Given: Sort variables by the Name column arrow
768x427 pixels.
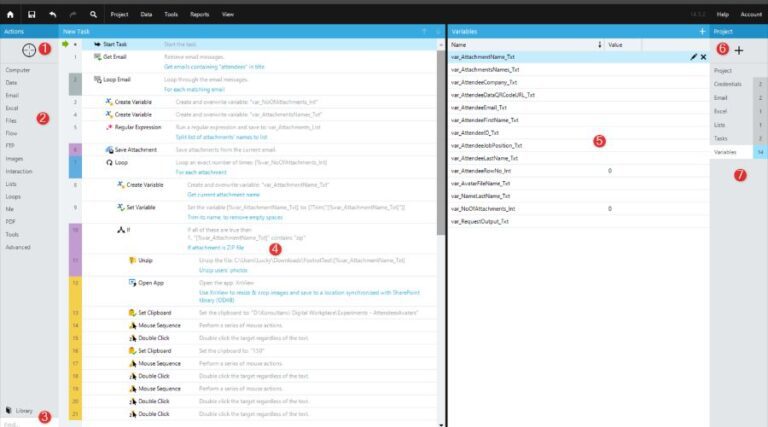Looking at the screenshot, I should pos(600,45).
